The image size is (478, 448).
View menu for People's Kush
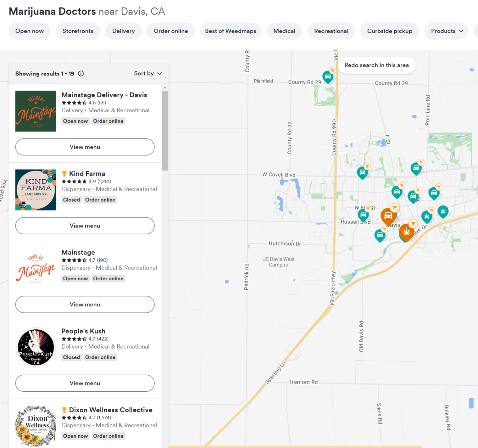85,383
